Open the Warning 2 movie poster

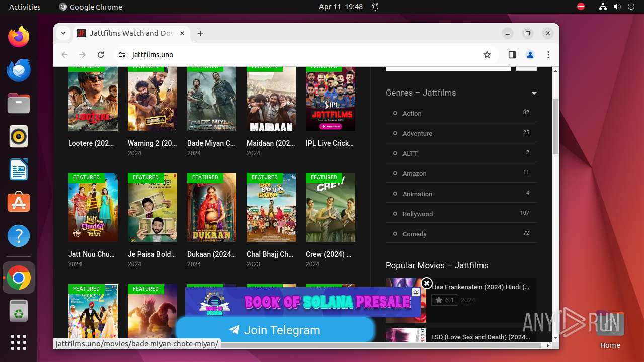(x=152, y=99)
